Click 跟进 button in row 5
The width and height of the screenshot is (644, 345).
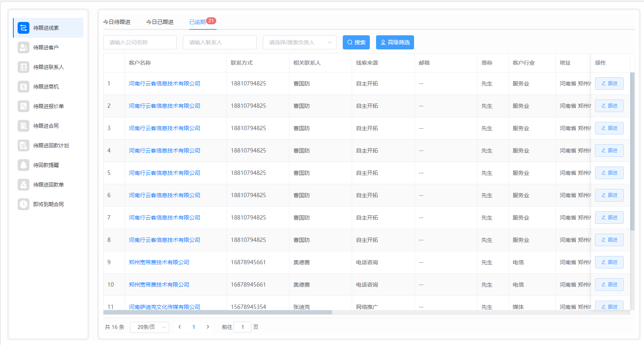click(x=609, y=173)
